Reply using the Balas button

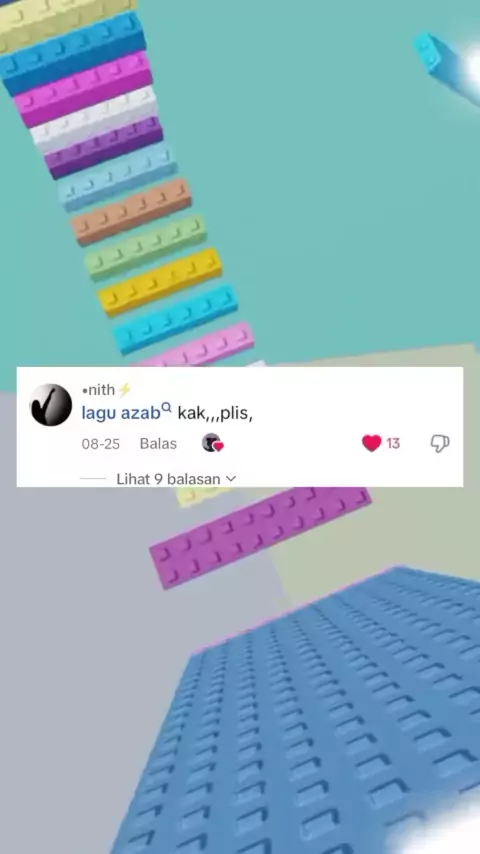click(x=158, y=443)
